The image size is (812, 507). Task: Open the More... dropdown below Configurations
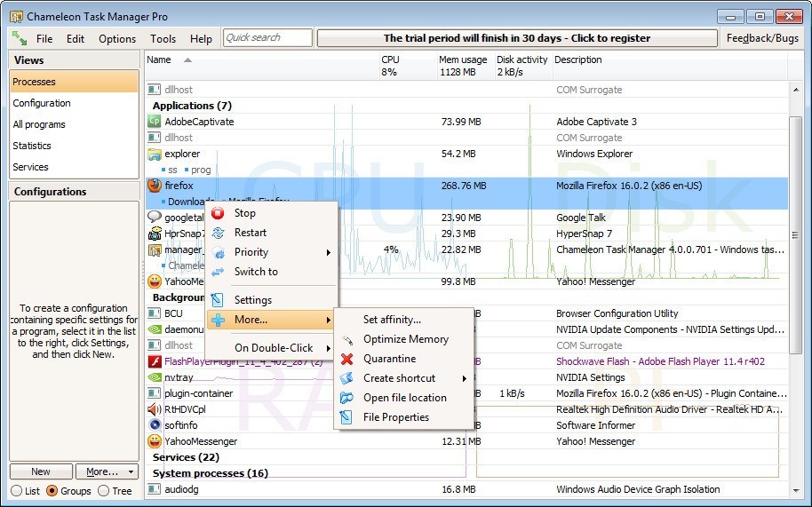[x=107, y=471]
